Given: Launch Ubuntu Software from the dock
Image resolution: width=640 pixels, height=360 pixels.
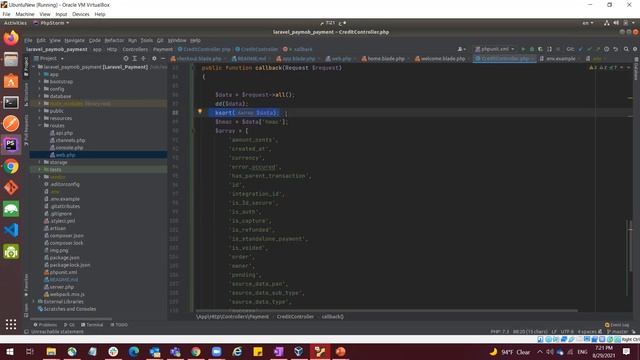Looking at the screenshot, I should [11, 81].
